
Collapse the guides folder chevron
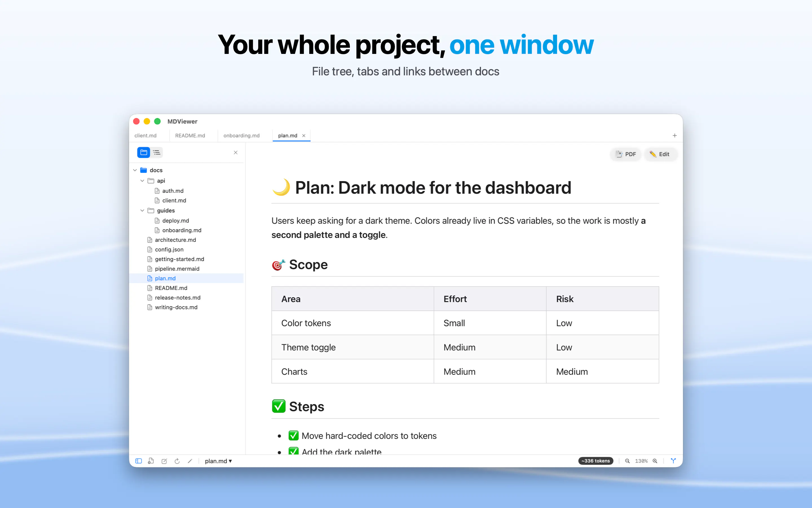pyautogui.click(x=142, y=211)
